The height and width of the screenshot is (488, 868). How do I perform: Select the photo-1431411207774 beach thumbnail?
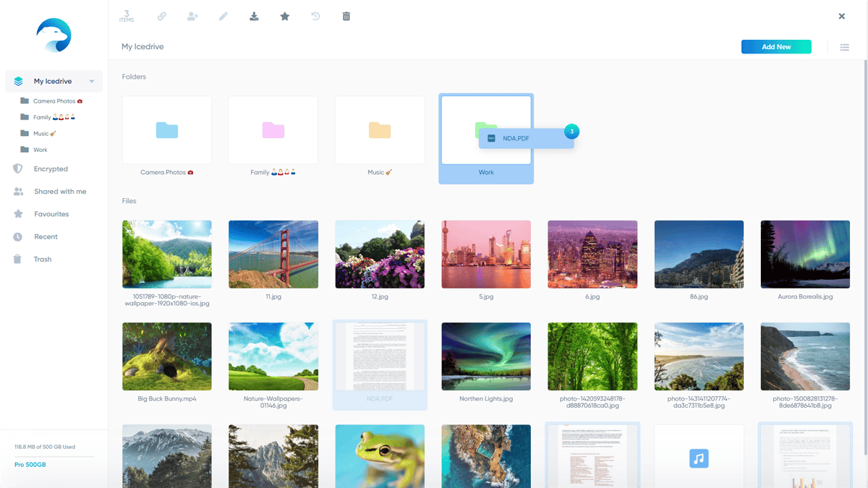(x=699, y=356)
